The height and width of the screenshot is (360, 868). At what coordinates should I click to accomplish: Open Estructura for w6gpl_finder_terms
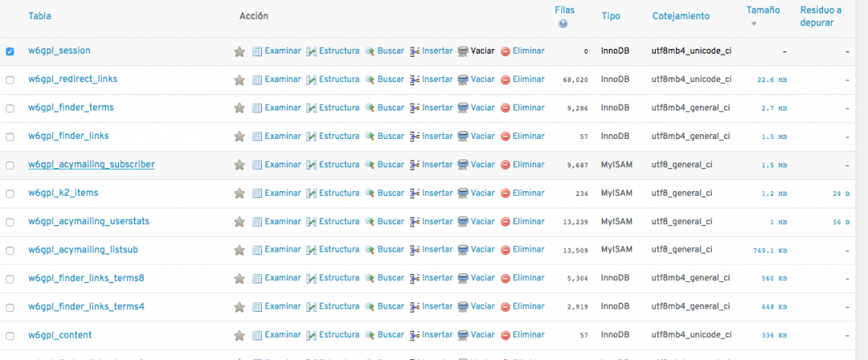(333, 108)
